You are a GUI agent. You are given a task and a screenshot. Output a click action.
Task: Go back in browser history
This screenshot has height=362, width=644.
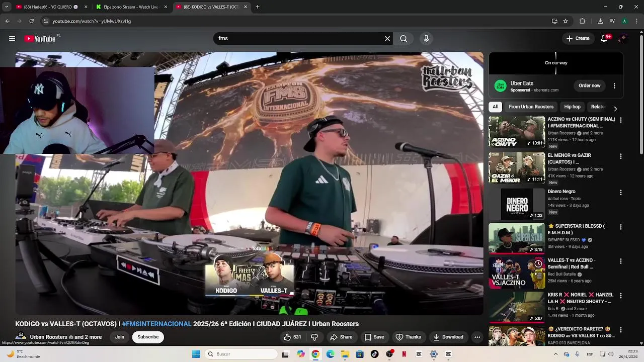(x=8, y=21)
